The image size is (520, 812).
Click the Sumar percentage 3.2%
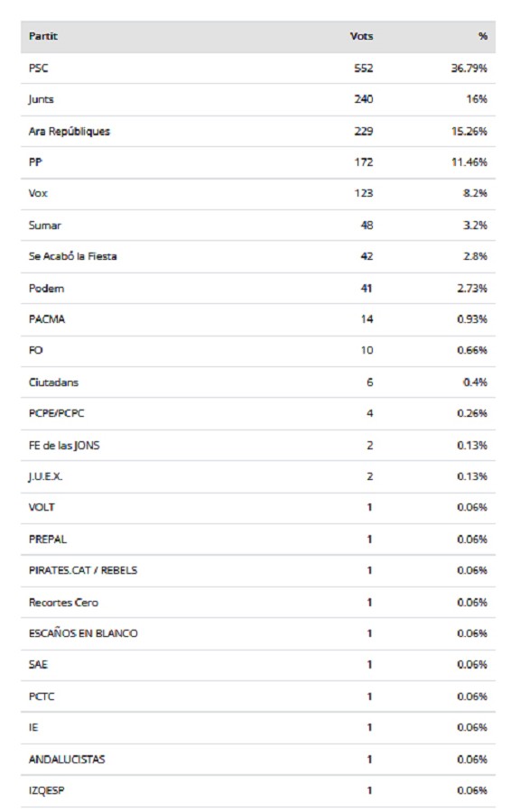(x=475, y=226)
